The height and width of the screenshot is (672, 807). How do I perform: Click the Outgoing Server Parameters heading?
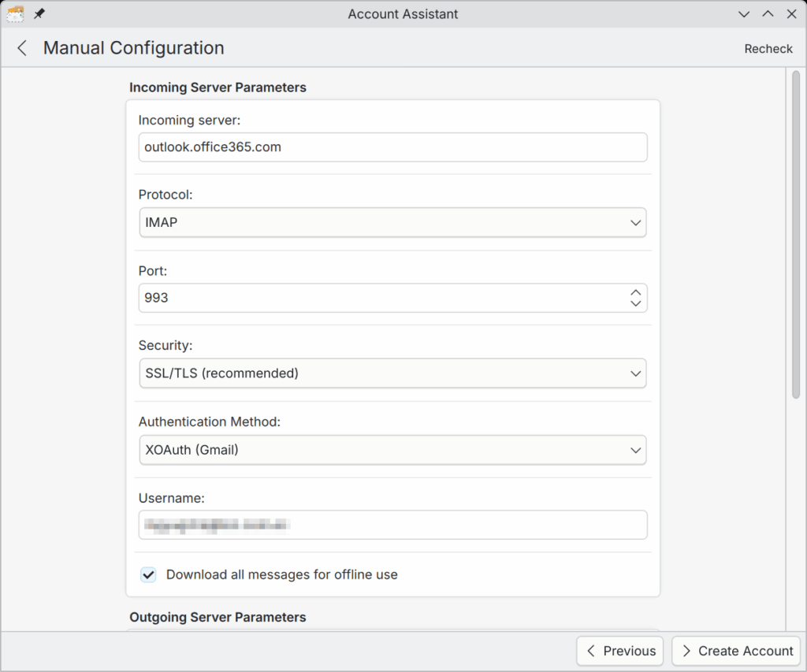click(x=218, y=617)
